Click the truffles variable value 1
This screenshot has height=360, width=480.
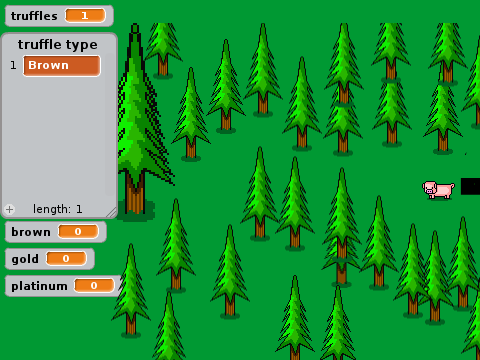(x=85, y=16)
